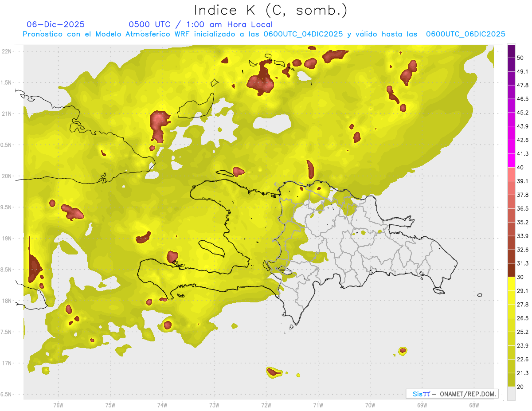Click the '50' color scale value
The image size is (532, 411).
520,58
